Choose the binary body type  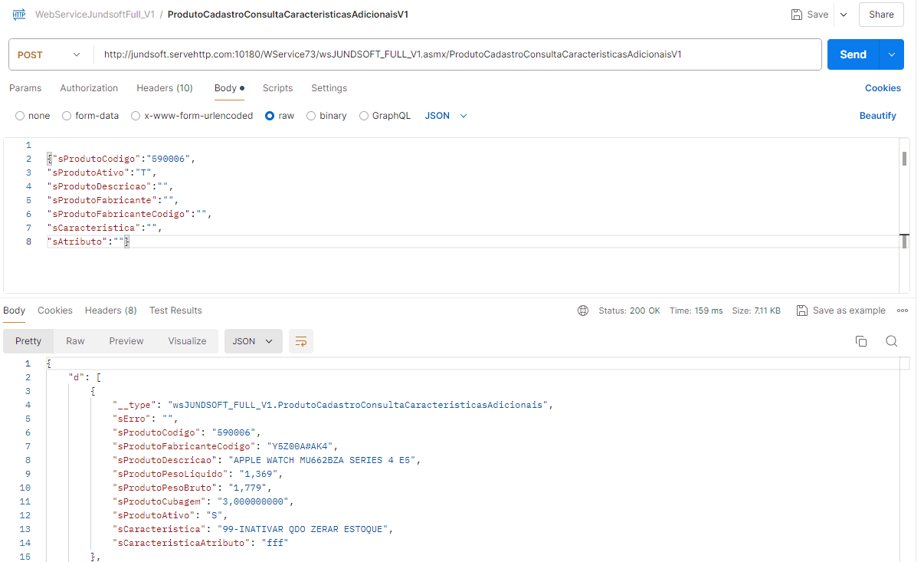click(311, 116)
